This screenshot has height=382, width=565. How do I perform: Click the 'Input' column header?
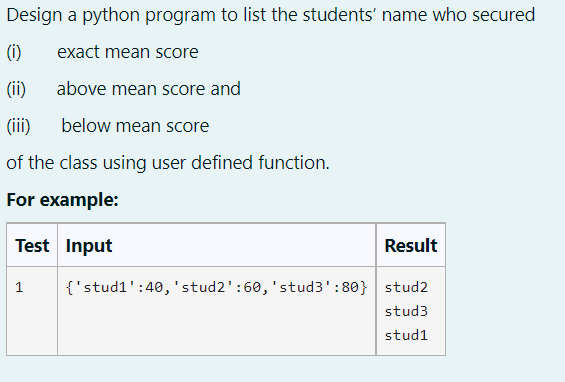89,246
